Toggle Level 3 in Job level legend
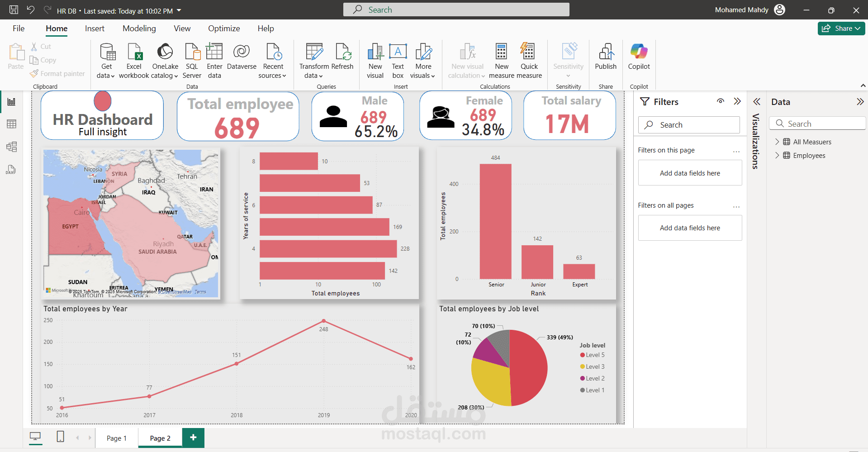Screen dimensions: 868x452 point(592,366)
